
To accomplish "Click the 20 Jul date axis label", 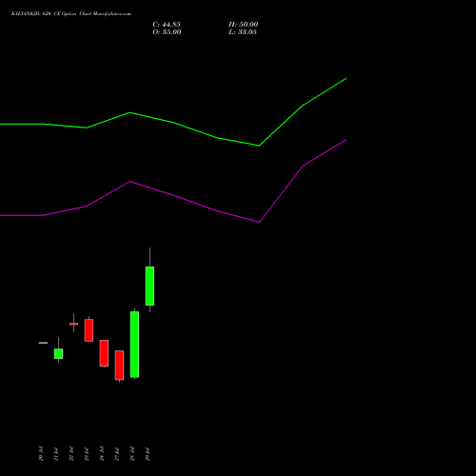I will (x=41, y=454).
